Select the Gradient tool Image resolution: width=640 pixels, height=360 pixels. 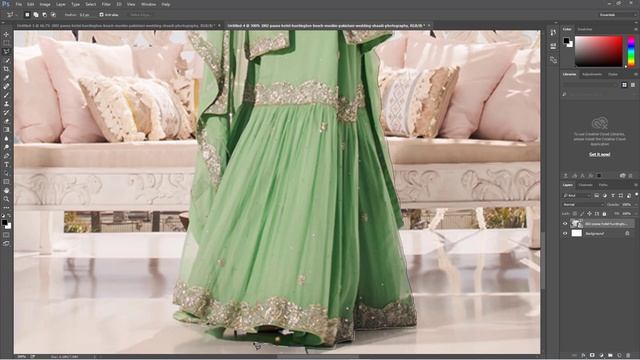coord(6,130)
